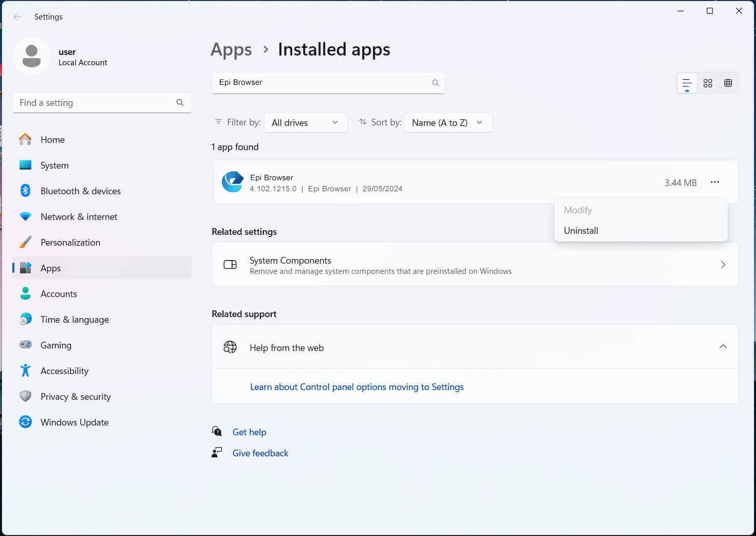Click the Related settings heading

tap(244, 232)
